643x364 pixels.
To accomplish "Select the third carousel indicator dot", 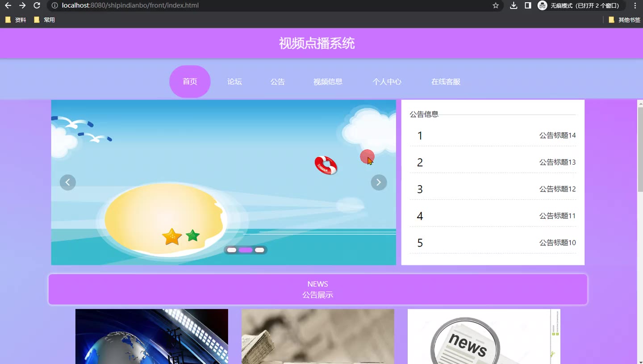I will pos(259,250).
